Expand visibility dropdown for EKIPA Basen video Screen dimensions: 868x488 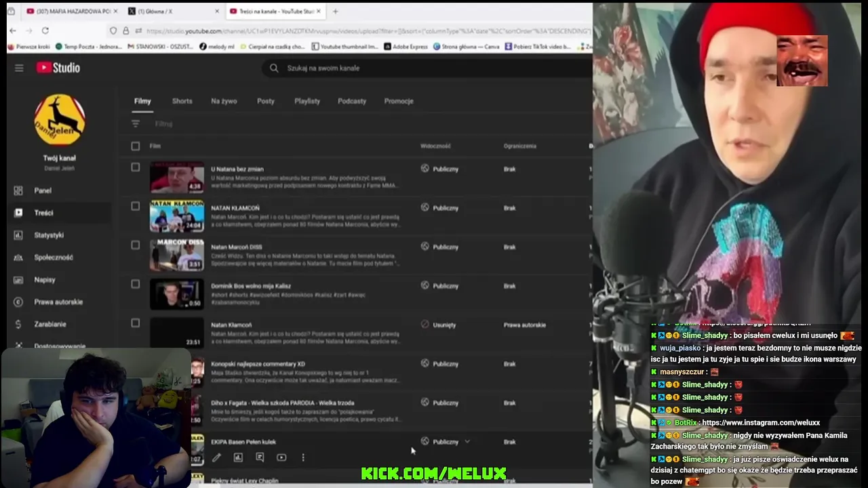tap(467, 442)
